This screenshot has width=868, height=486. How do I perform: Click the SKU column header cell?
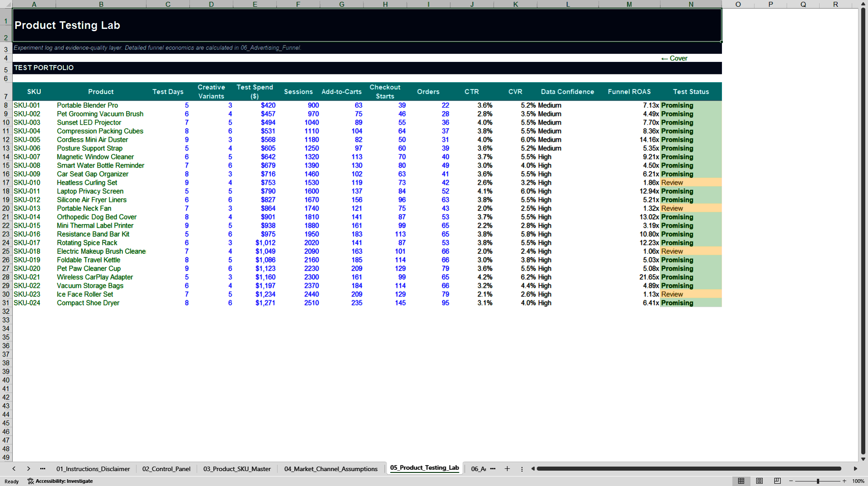point(34,92)
